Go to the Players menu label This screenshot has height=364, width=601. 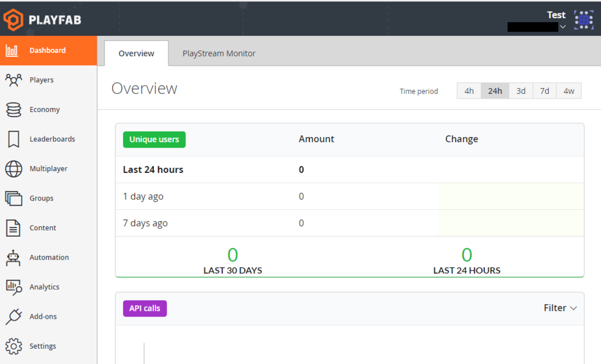point(42,80)
